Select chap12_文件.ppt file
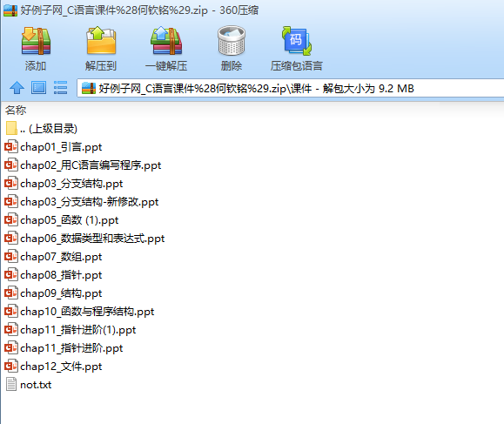The width and height of the screenshot is (504, 424). pyautogui.click(x=53, y=367)
